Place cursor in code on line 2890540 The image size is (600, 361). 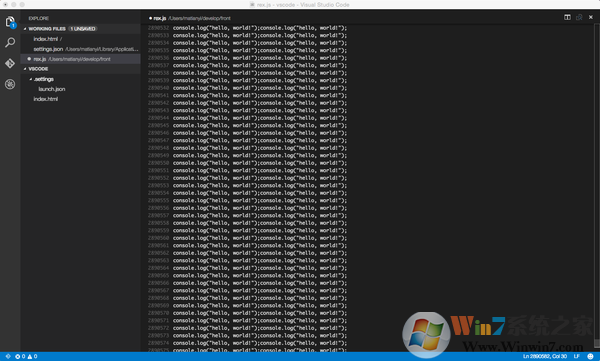[x=260, y=88]
